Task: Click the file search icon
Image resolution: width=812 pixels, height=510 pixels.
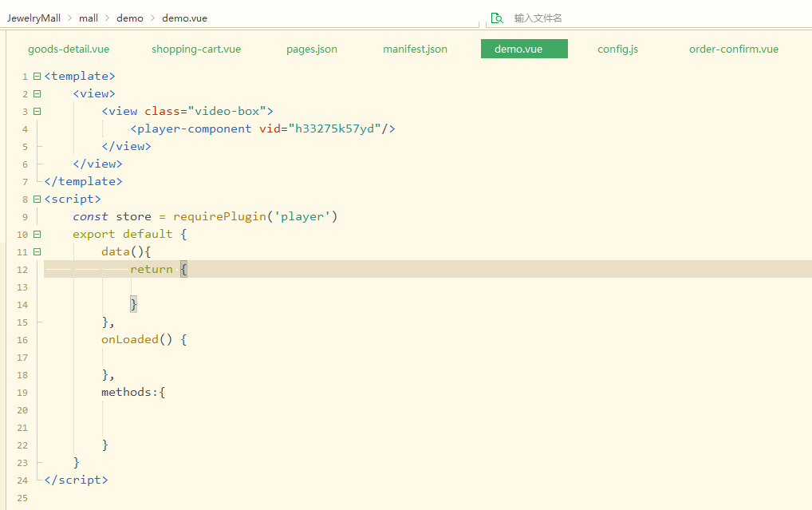Action: click(497, 18)
